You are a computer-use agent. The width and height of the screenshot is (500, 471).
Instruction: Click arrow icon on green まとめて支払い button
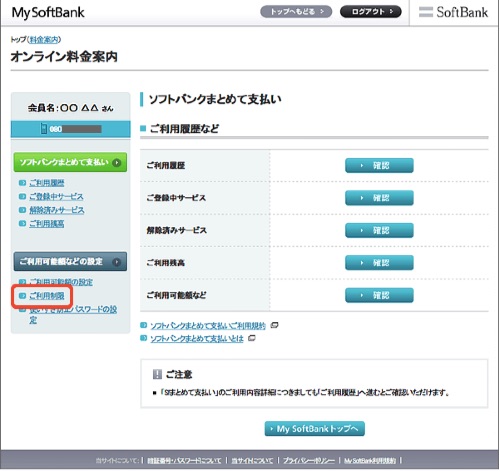(117, 163)
